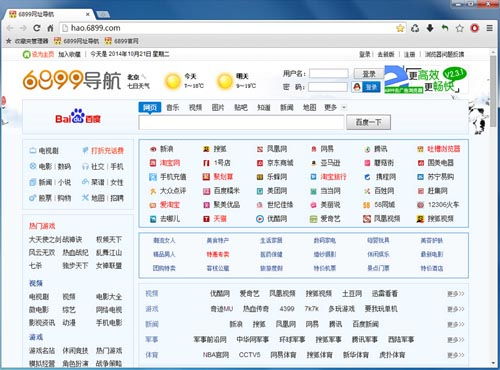The height and width of the screenshot is (370, 500).
Task: Click the page vertical scrollbar thumb
Action: click(x=493, y=90)
